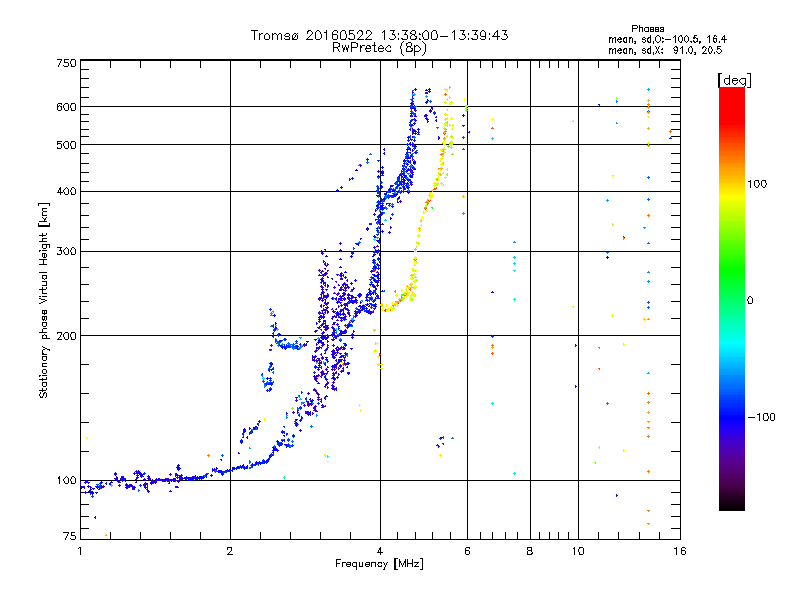
Task: Click the "-100" colorbar tick label
Action: click(762, 417)
